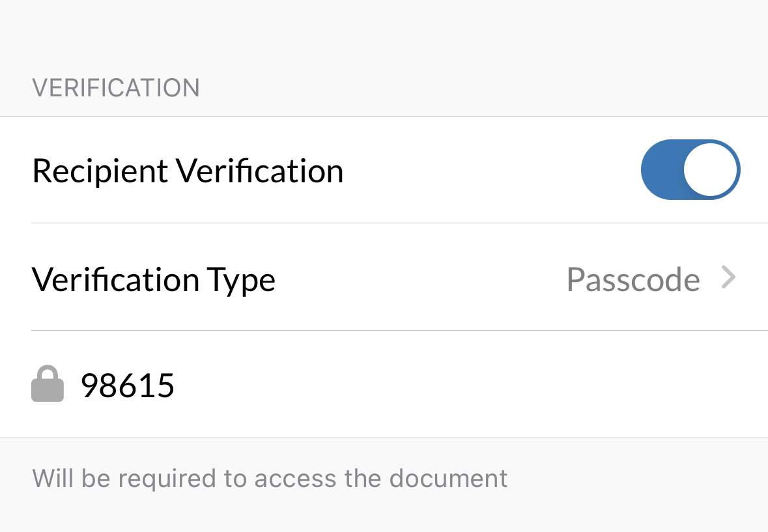Open the Verification Type chevron arrow

[729, 278]
